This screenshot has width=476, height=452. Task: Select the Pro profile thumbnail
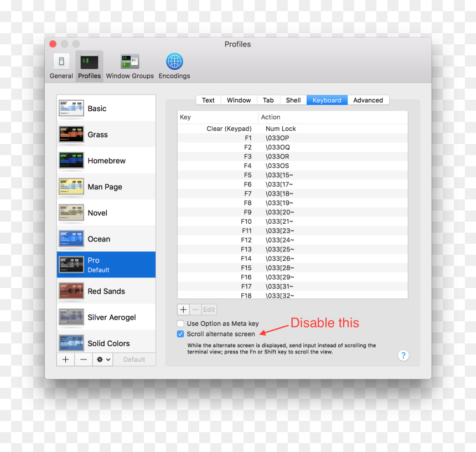(71, 265)
